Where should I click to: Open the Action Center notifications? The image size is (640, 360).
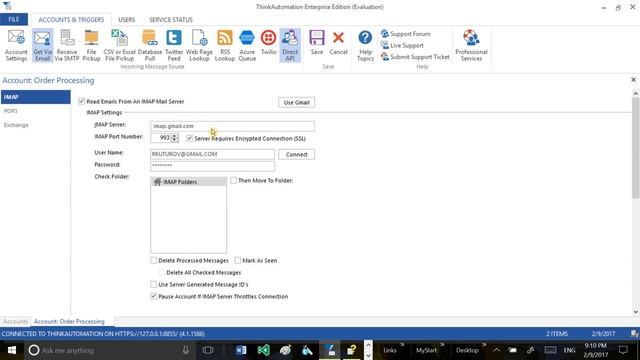[x=623, y=350]
